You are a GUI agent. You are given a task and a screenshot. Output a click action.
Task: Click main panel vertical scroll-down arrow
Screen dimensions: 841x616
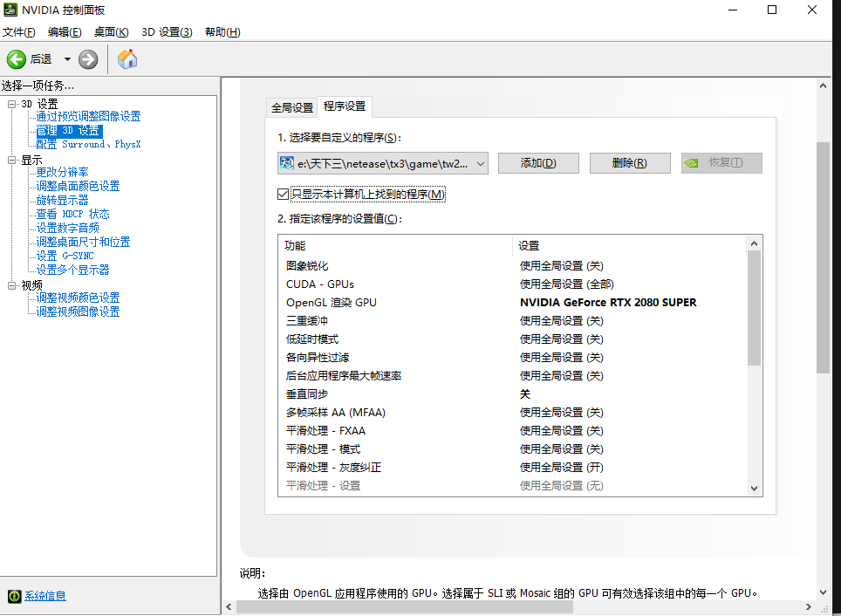click(x=824, y=592)
